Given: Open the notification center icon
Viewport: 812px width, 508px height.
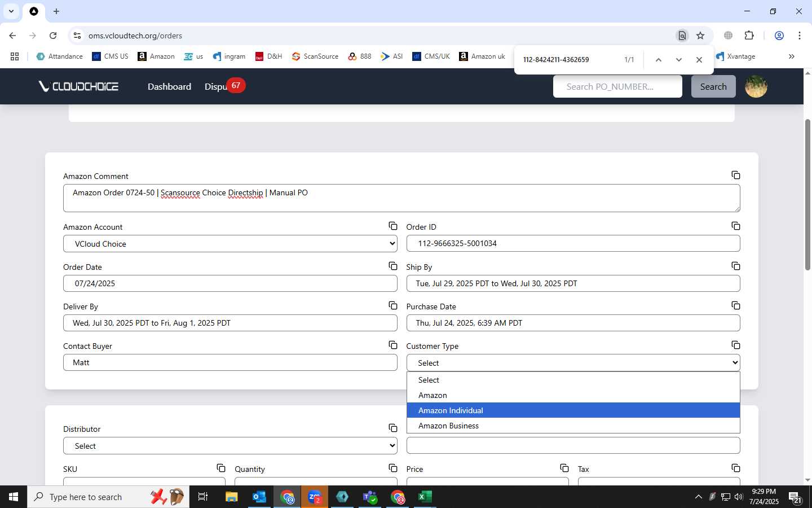Looking at the screenshot, I should coord(795,497).
